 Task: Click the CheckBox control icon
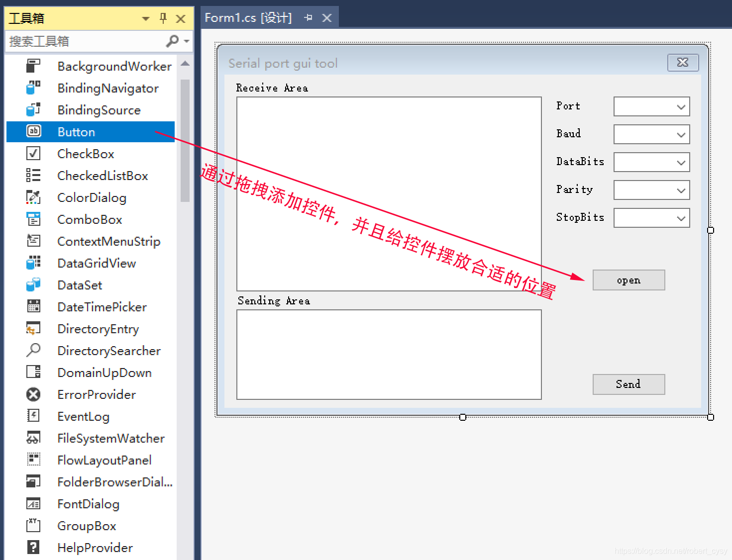click(33, 153)
